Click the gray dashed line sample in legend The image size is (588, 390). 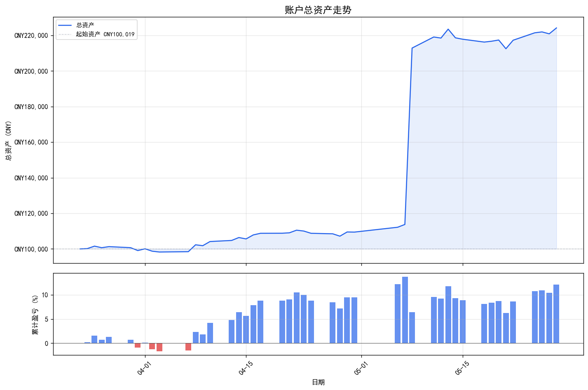pyautogui.click(x=65, y=34)
